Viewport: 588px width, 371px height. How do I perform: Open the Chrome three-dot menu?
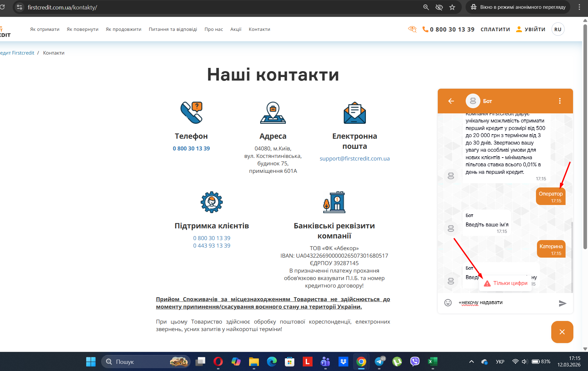[x=579, y=7]
